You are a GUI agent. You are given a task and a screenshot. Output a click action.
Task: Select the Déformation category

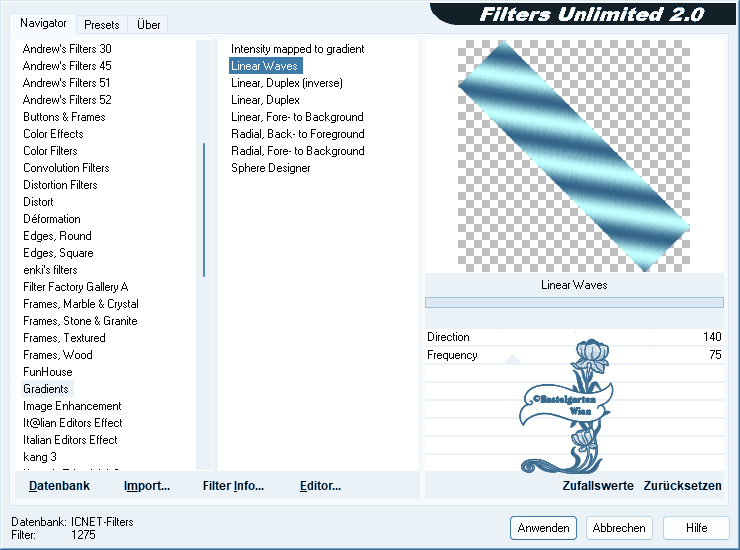52,219
